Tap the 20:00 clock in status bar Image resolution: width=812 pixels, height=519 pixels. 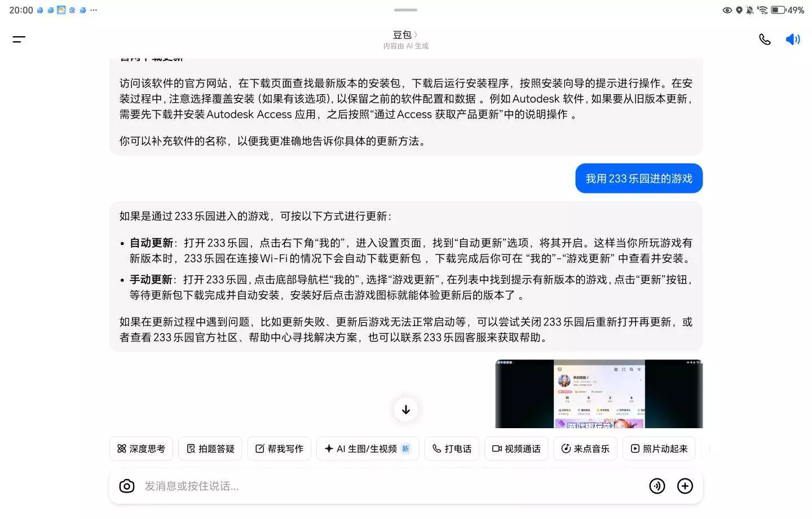tap(21, 10)
